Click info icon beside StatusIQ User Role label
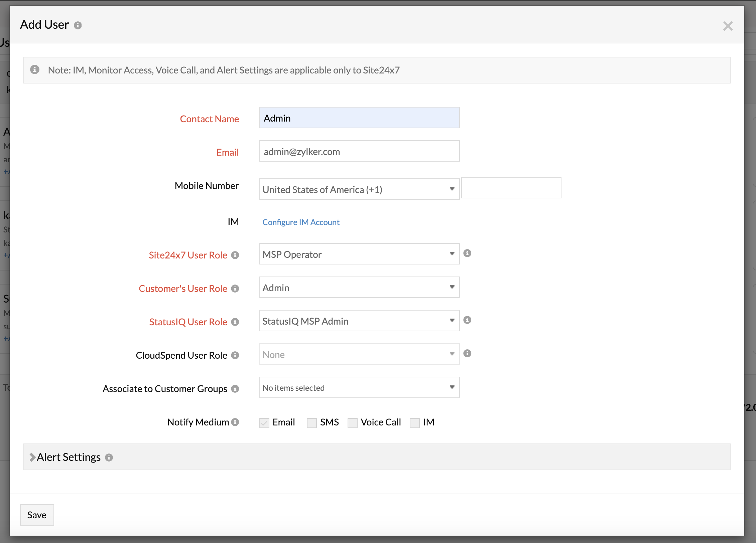This screenshot has width=756, height=543. [x=235, y=322]
